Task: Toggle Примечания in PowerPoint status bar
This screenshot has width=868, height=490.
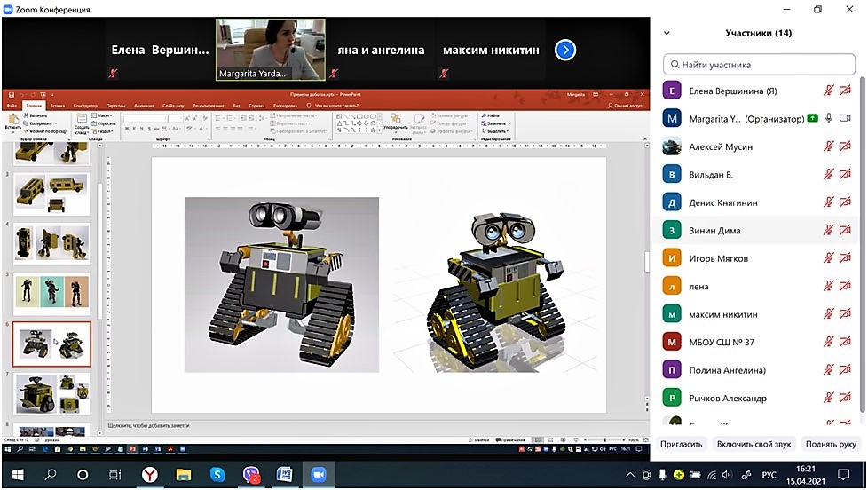Action: (x=509, y=439)
